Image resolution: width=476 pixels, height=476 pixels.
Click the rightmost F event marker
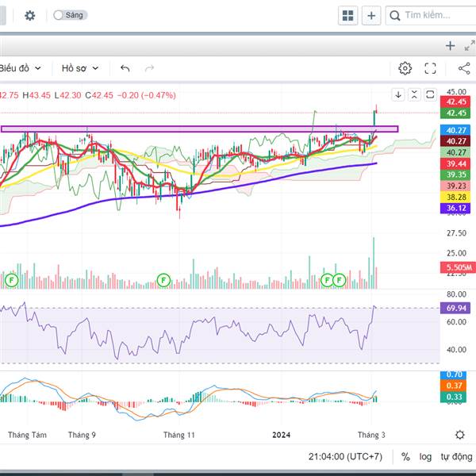(339, 279)
